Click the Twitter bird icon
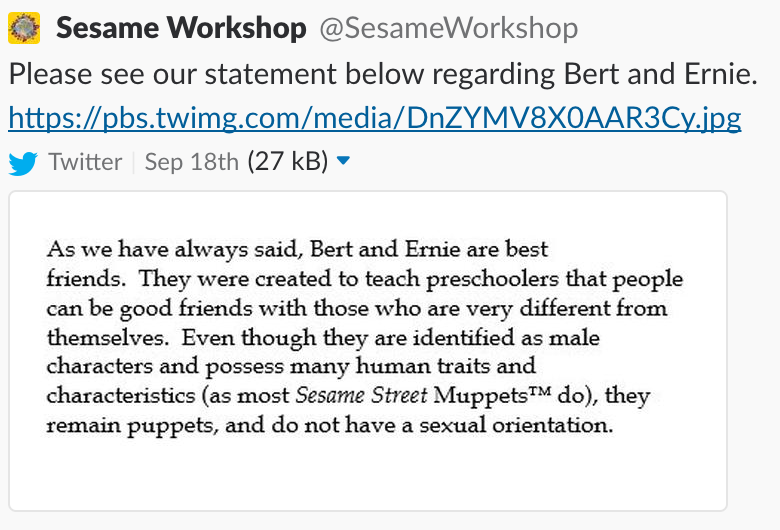 click(23, 162)
